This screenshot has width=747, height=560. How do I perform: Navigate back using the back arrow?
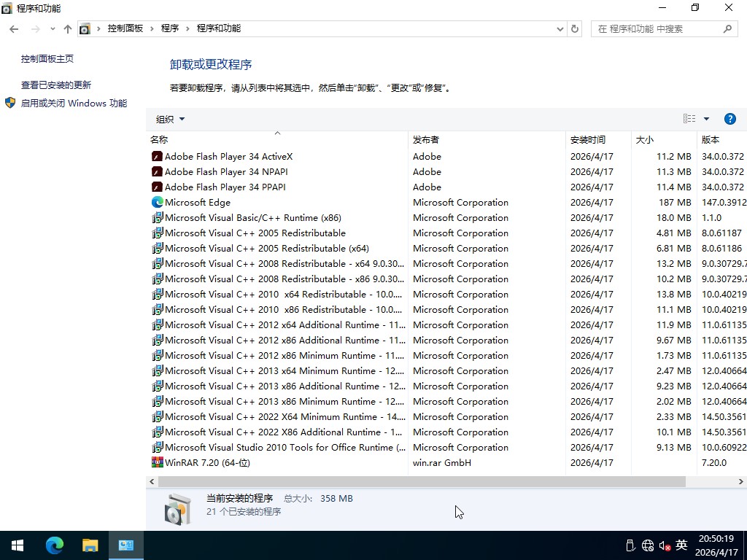14,28
